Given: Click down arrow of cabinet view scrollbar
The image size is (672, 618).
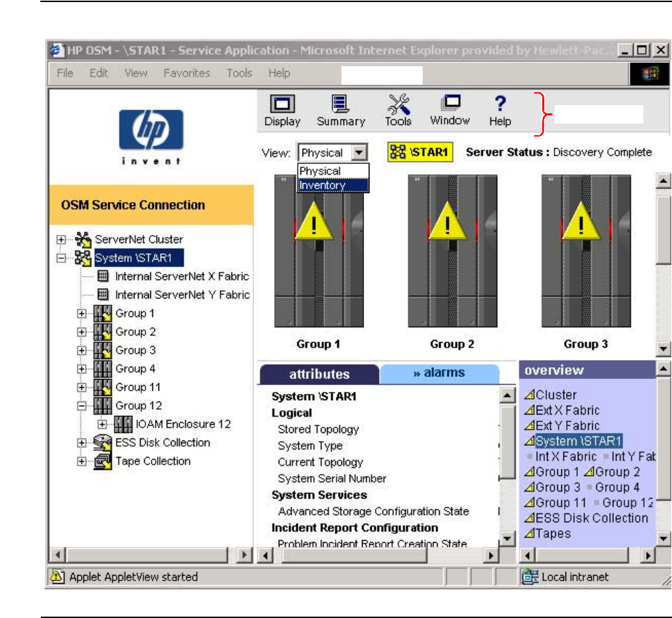Looking at the screenshot, I should click(x=663, y=348).
